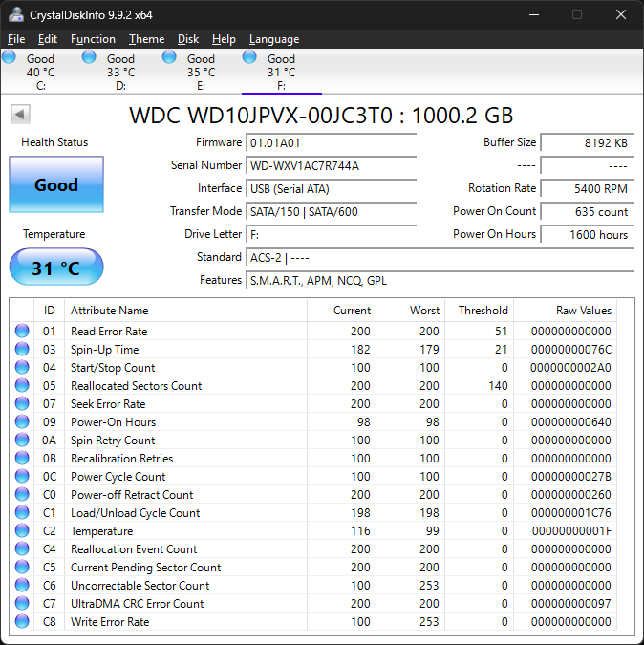Click the status icon for Spin-Up Time
This screenshot has width=644, height=645.
point(22,349)
